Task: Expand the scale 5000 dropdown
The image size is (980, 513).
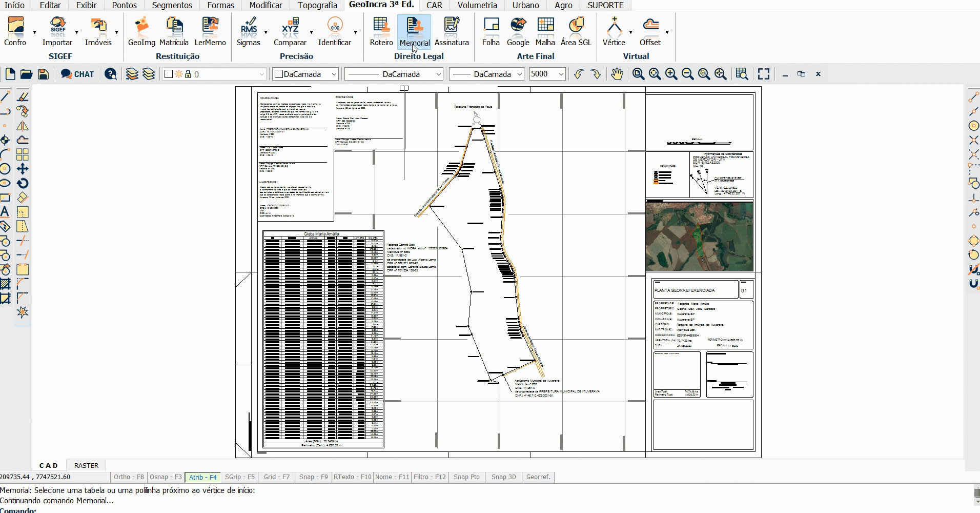Action: coord(561,74)
